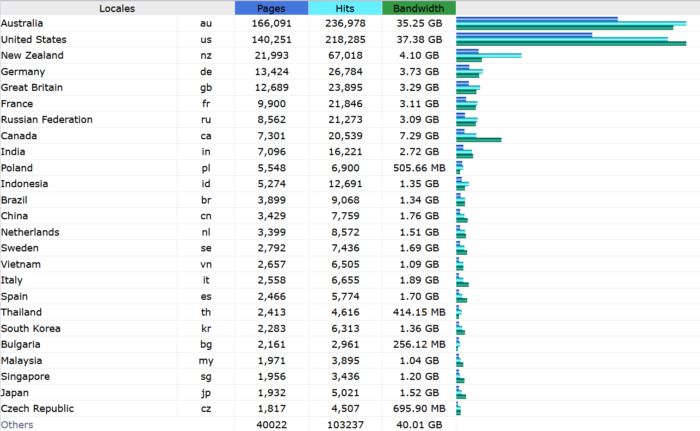This screenshot has width=700, height=431.
Task: Select the Russian Federation row
Action: click(47, 120)
